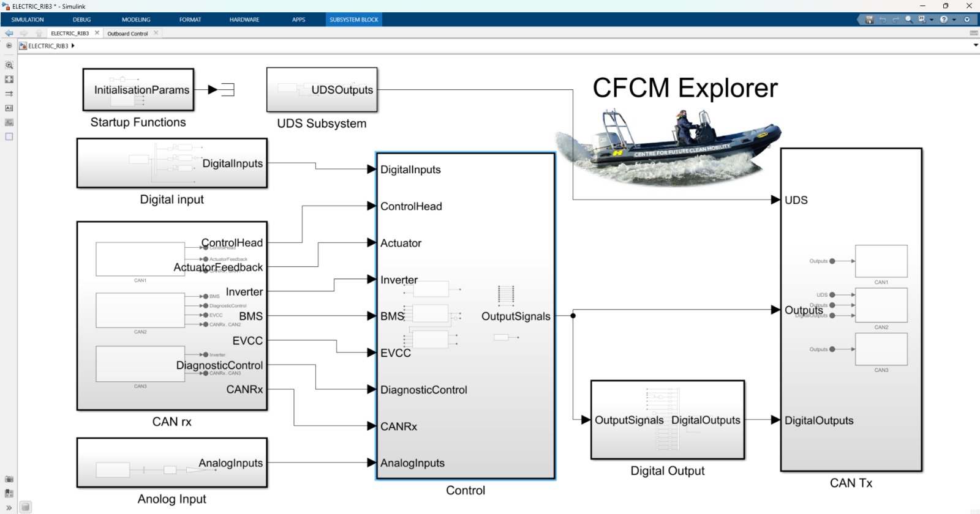Click the camera screenshot icon in sidebar
980x514 pixels.
9,479
